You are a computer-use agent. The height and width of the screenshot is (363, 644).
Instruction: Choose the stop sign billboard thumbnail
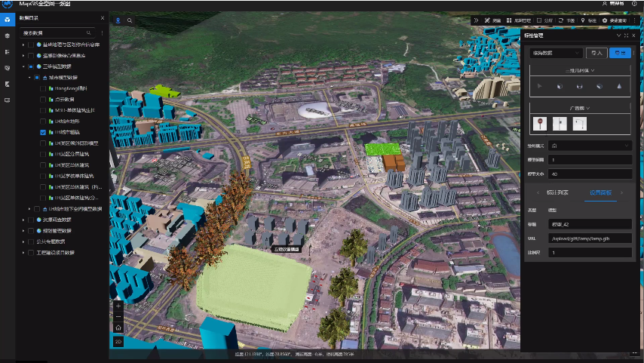(x=539, y=124)
